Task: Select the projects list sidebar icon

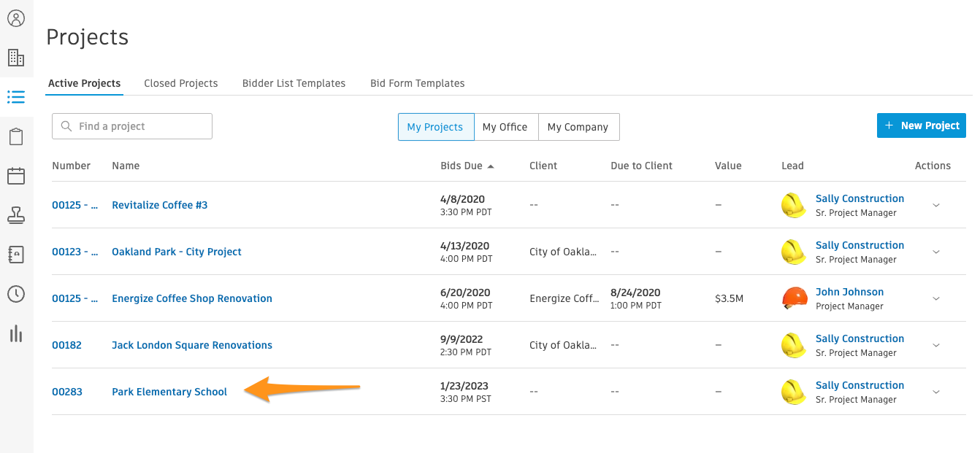Action: 16,97
